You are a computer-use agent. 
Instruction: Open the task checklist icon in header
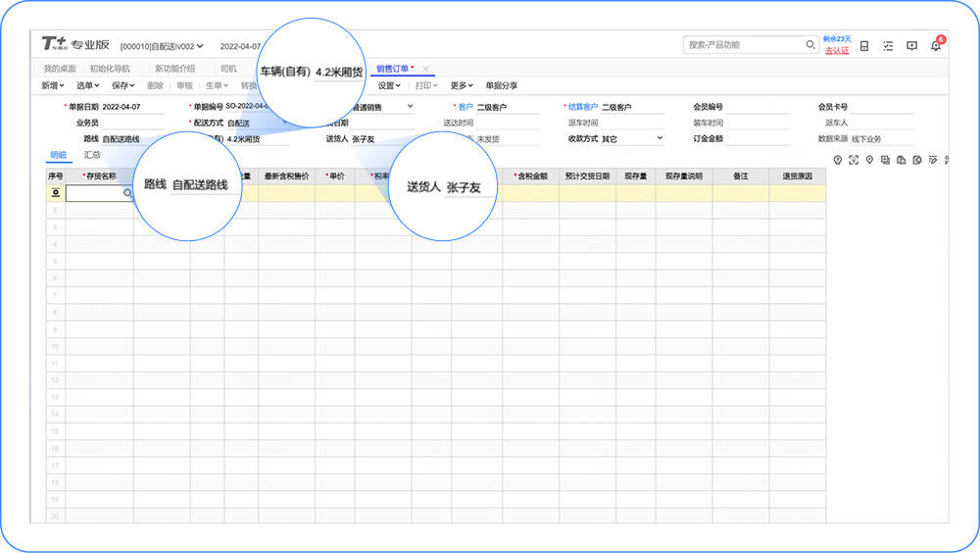[x=888, y=46]
